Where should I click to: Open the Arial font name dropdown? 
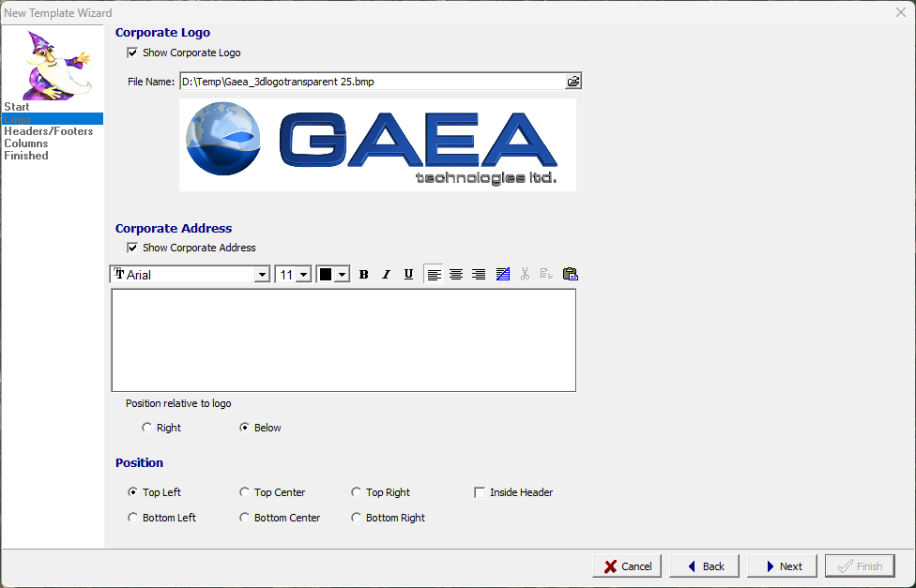(x=262, y=275)
